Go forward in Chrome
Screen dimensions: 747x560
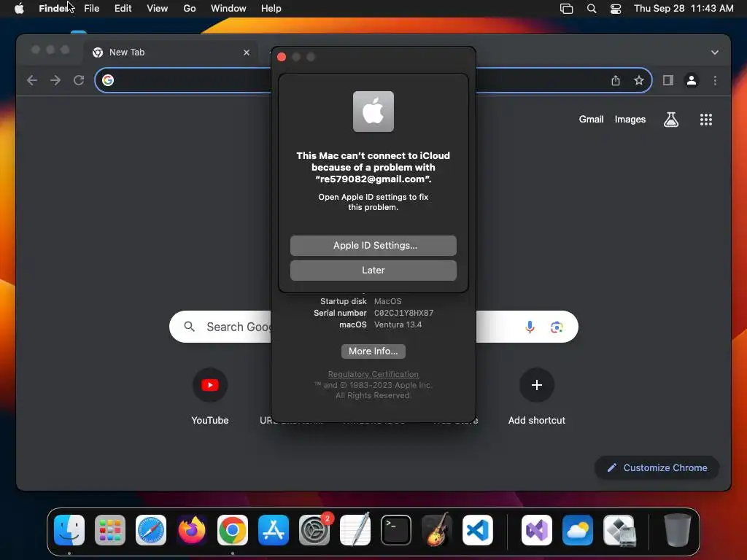[x=55, y=80]
